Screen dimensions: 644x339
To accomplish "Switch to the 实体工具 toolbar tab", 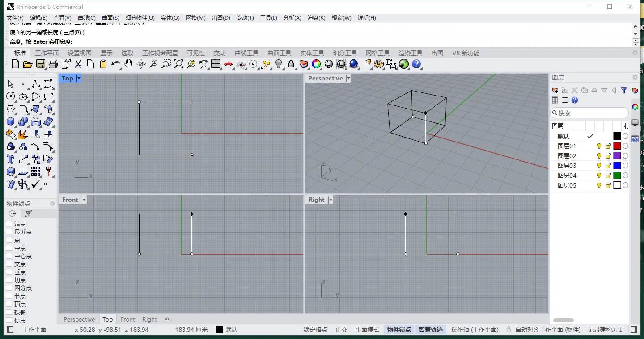I will (x=312, y=53).
